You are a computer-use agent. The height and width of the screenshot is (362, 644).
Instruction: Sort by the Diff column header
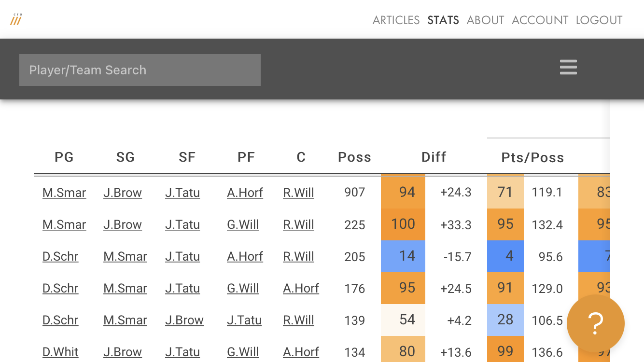(434, 157)
